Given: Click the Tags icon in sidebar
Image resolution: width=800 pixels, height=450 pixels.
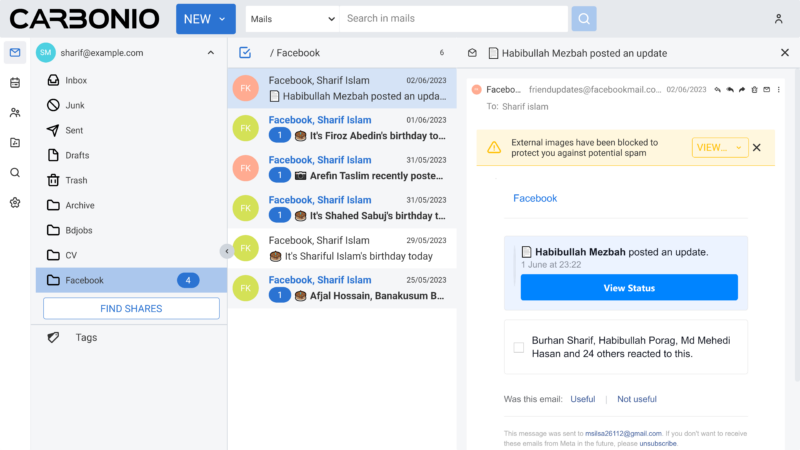Looking at the screenshot, I should (x=53, y=337).
